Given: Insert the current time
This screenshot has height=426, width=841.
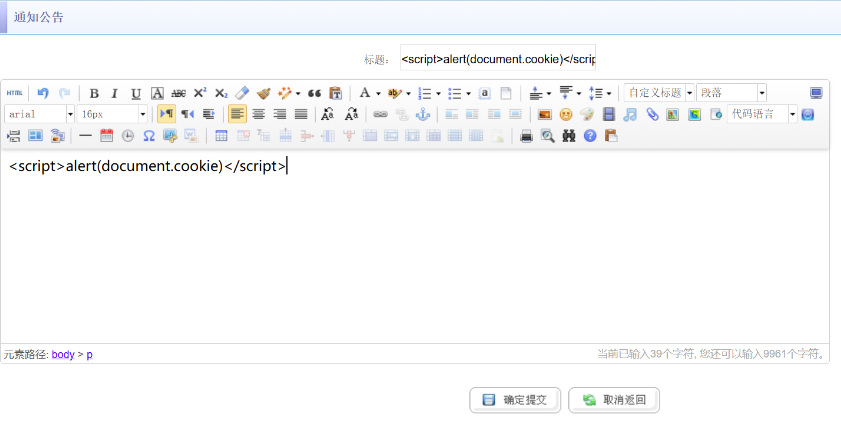Looking at the screenshot, I should coord(128,136).
